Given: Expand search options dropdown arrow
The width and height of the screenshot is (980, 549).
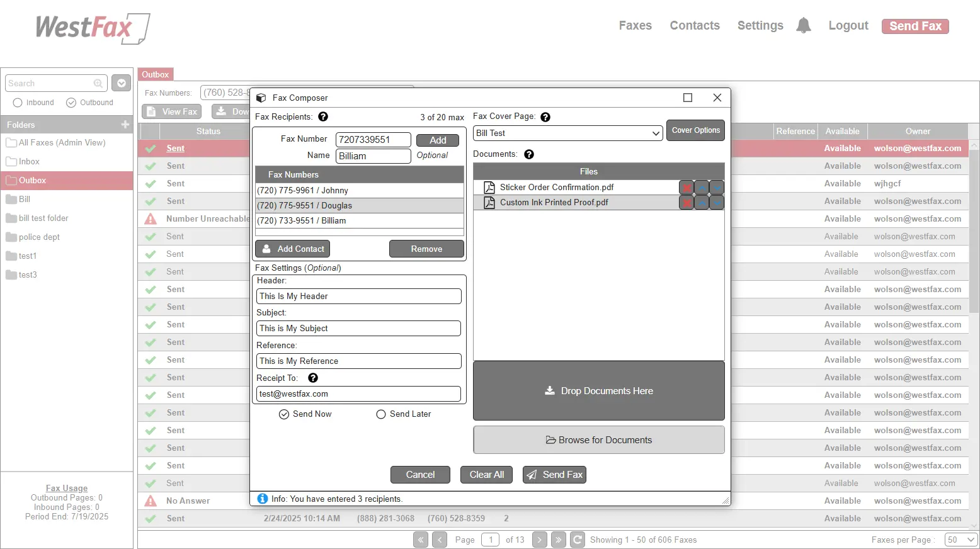Looking at the screenshot, I should (122, 83).
